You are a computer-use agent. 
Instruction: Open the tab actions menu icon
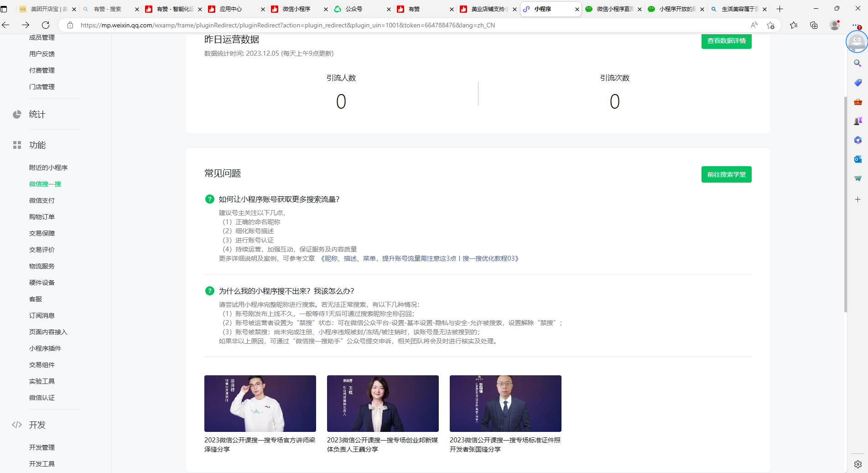coord(4,9)
